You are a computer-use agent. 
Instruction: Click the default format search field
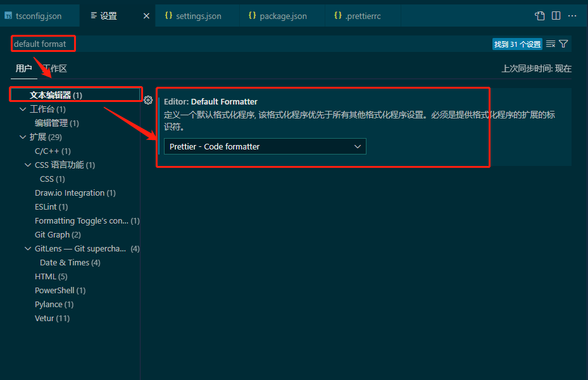pos(42,44)
